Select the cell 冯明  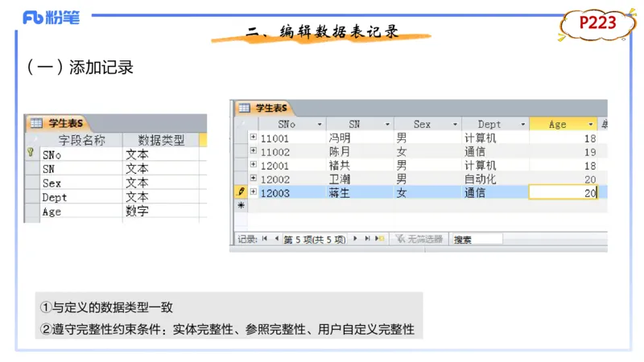(x=360, y=138)
